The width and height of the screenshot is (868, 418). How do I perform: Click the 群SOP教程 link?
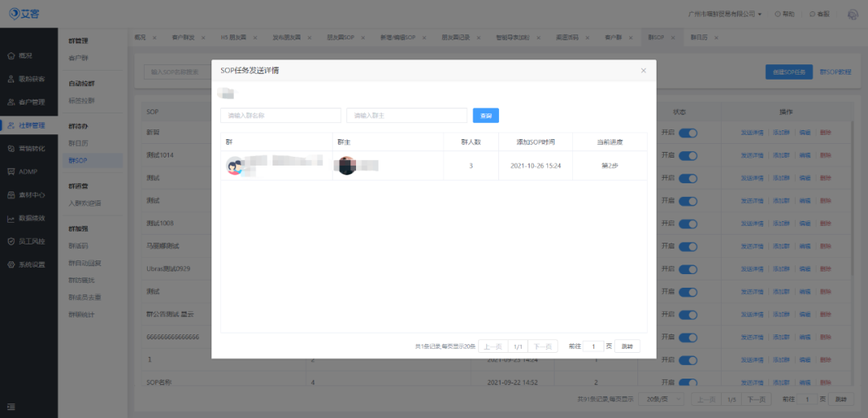(x=835, y=72)
